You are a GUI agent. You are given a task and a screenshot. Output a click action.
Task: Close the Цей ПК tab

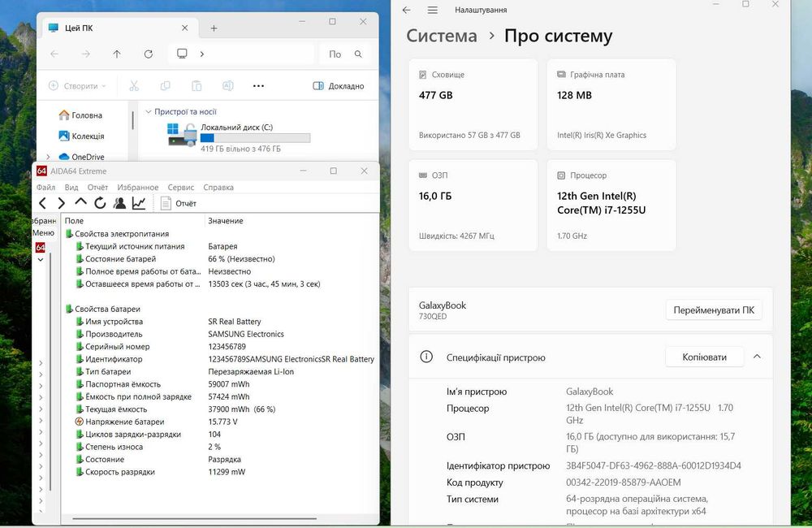click(x=185, y=28)
